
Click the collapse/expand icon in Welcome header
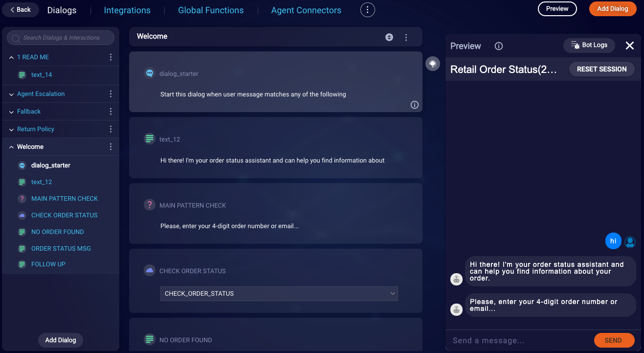click(x=389, y=37)
